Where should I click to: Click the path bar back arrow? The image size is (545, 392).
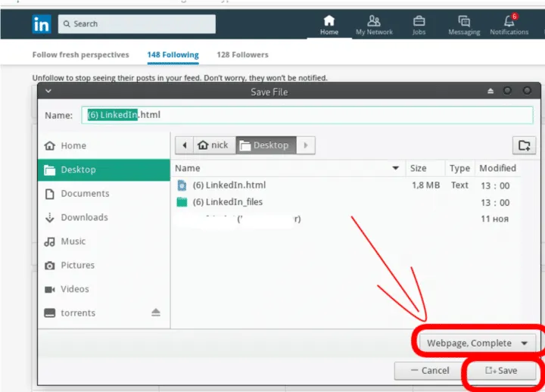tap(184, 145)
